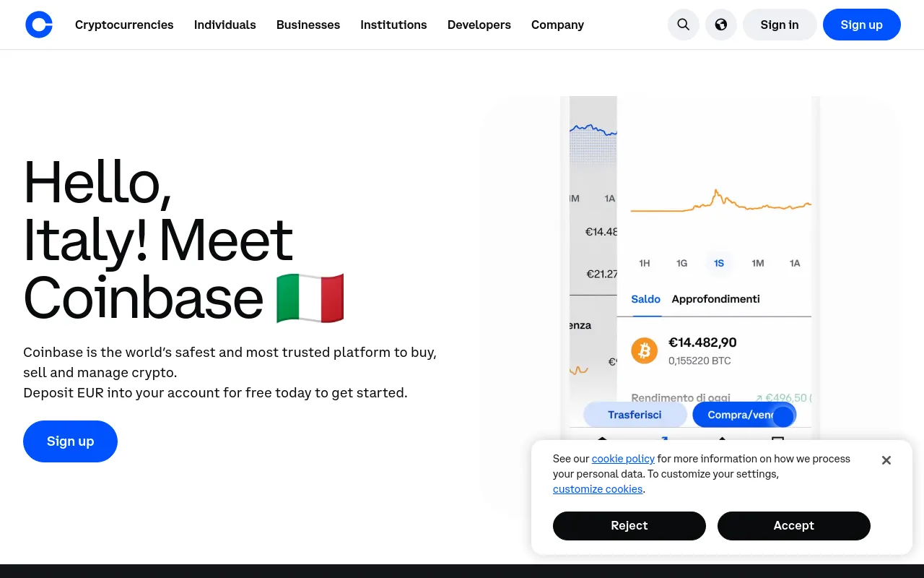
Task: Click the trade arrow icon in the phone nav
Action: (663, 439)
